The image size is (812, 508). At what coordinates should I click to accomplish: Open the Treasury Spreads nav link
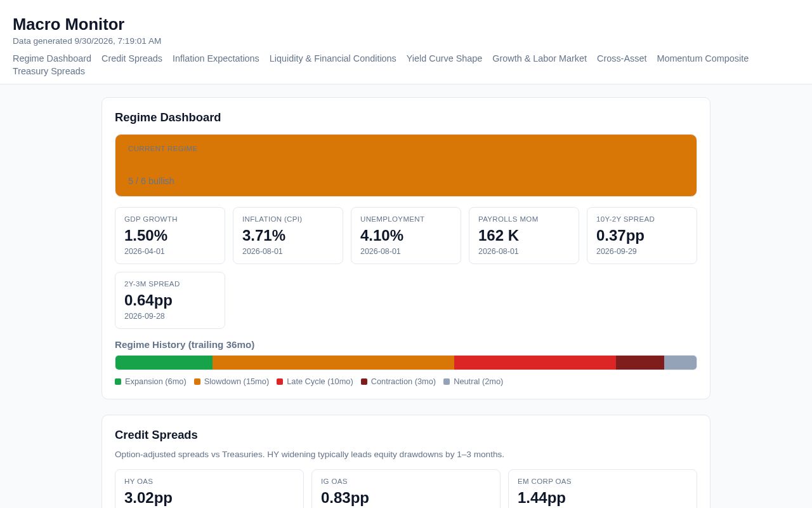coord(49,71)
